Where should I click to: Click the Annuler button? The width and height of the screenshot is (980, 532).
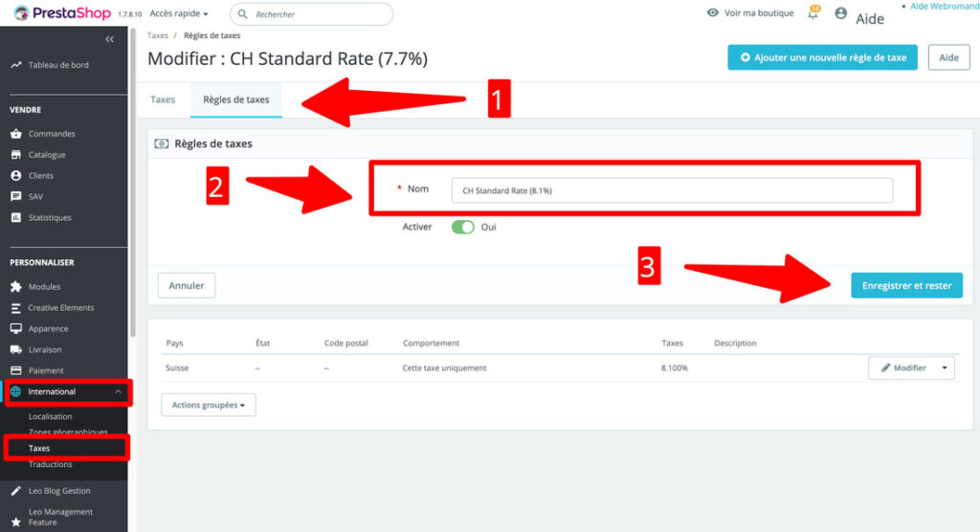click(187, 286)
